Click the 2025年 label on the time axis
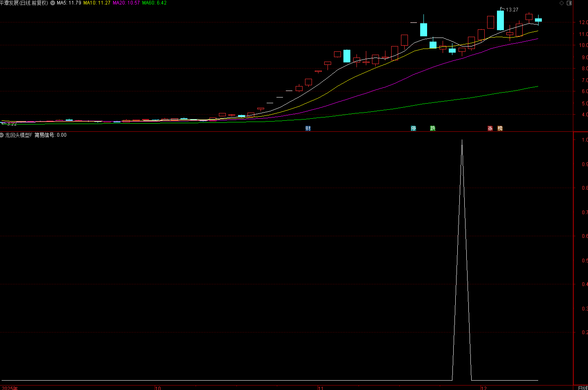 pyautogui.click(x=10, y=388)
